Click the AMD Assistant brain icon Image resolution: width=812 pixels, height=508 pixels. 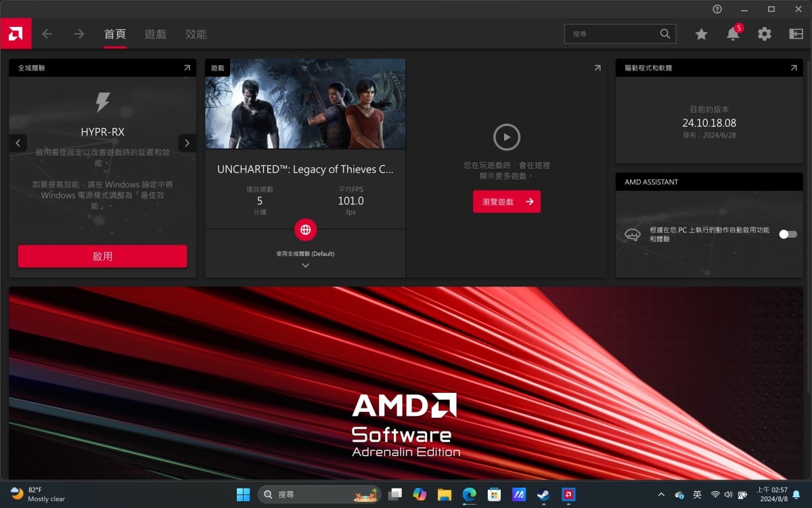coord(633,234)
